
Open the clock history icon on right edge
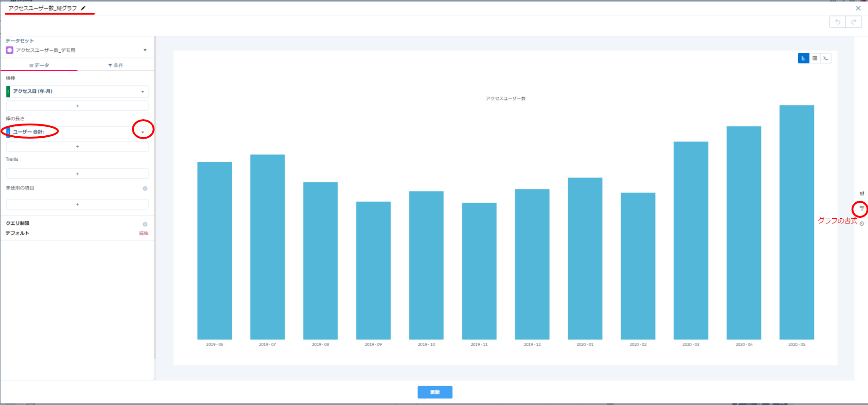tap(861, 224)
